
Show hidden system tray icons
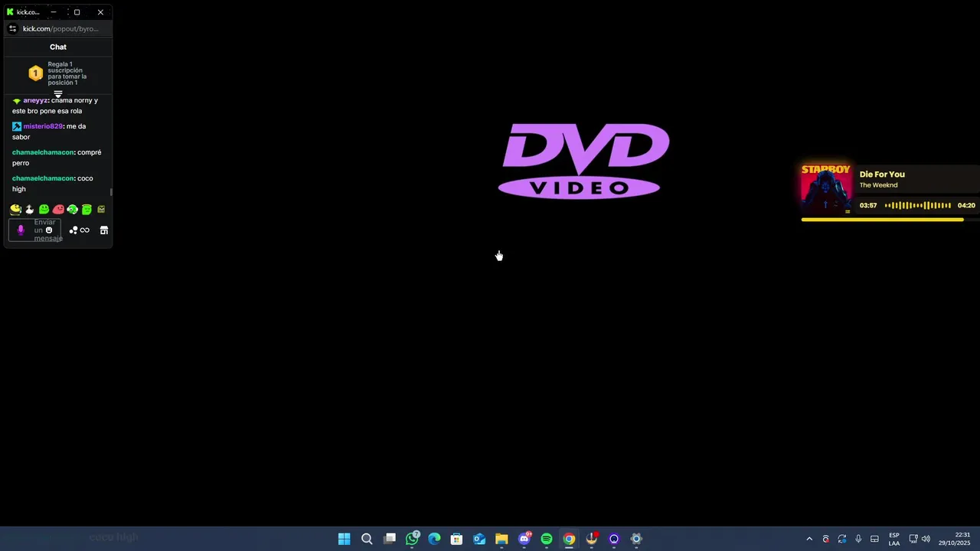pyautogui.click(x=809, y=539)
